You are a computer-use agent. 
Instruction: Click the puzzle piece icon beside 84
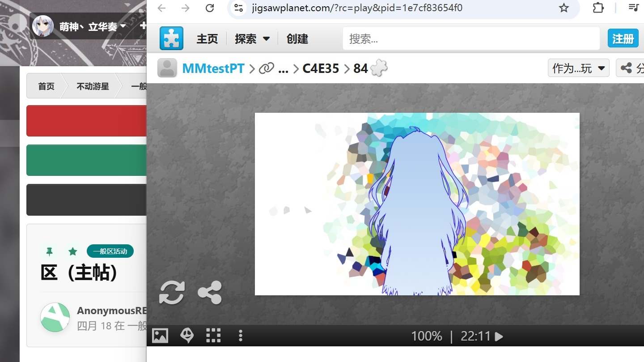(x=379, y=68)
